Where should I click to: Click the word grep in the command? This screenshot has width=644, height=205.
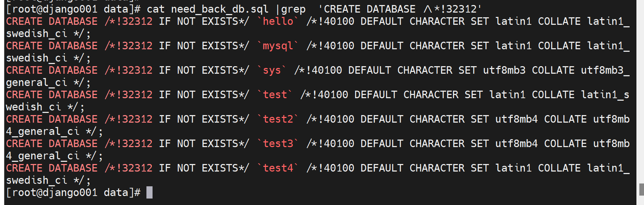293,9
